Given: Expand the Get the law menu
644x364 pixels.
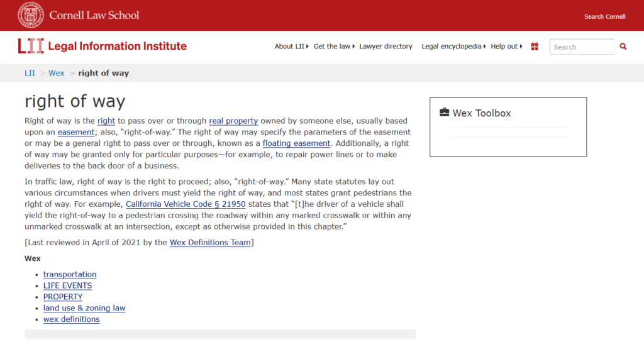Looking at the screenshot, I should point(333,47).
